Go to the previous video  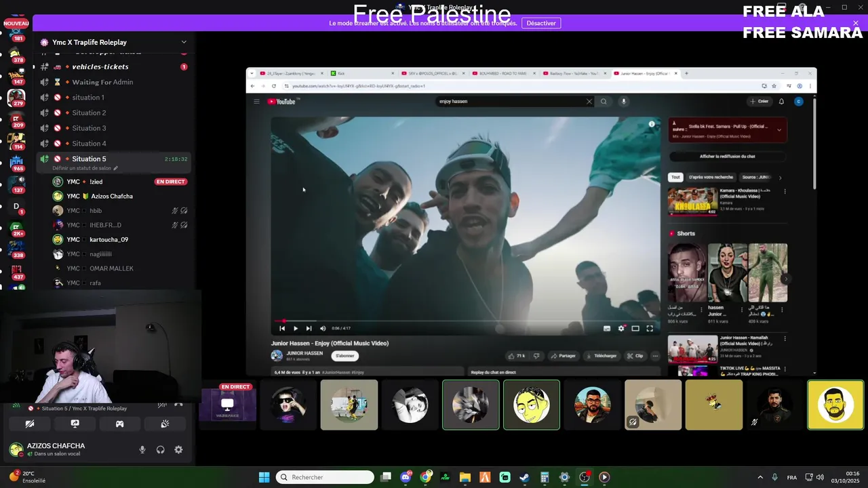point(282,328)
